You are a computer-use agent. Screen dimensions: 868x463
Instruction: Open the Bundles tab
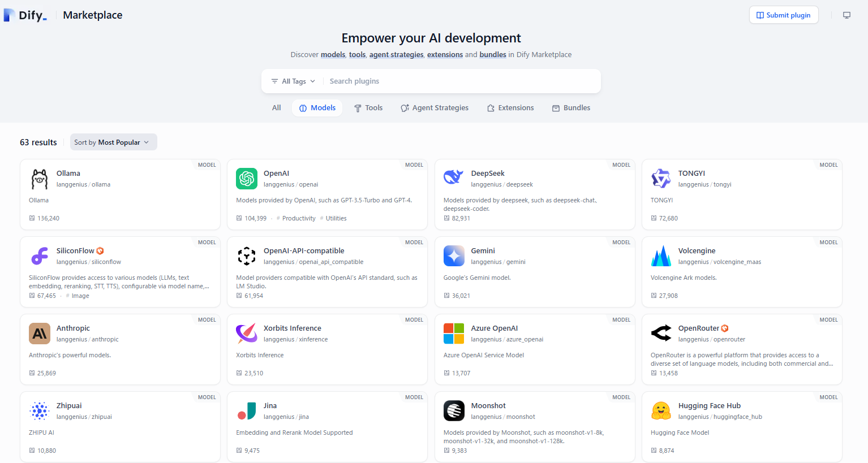tap(571, 108)
